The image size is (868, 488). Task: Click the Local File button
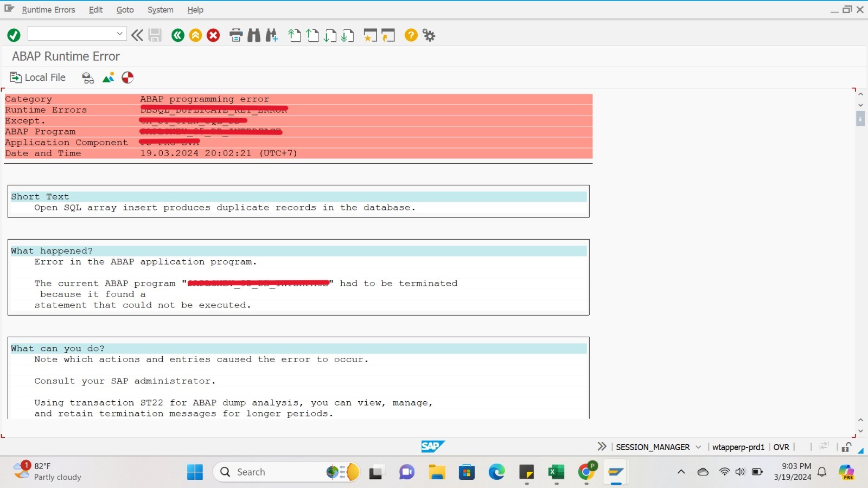[38, 78]
